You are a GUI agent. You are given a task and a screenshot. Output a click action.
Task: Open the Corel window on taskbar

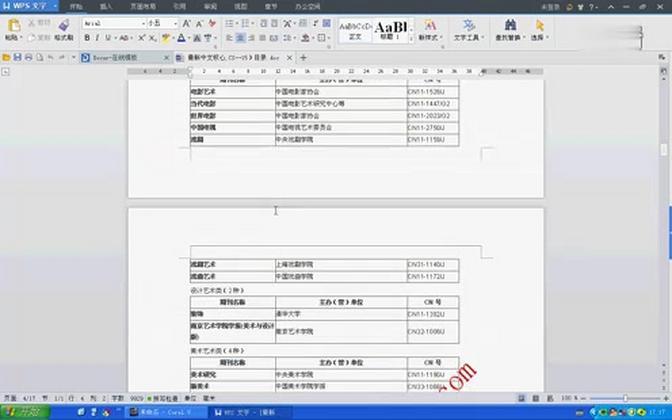point(165,412)
